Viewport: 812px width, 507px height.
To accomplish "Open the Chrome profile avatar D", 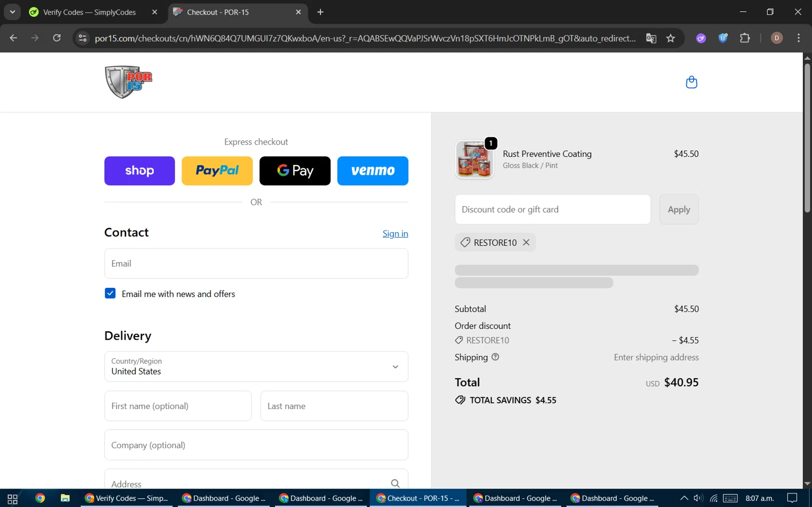I will coord(777,38).
